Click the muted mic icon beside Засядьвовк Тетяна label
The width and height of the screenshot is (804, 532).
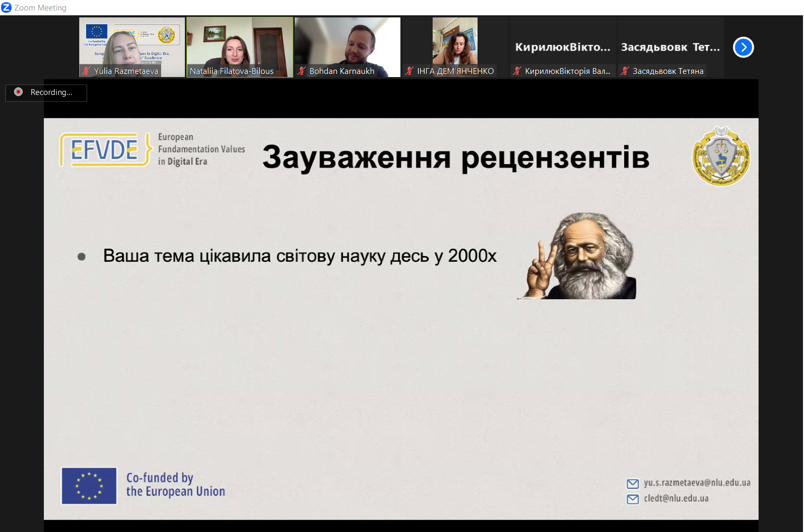tap(625, 71)
